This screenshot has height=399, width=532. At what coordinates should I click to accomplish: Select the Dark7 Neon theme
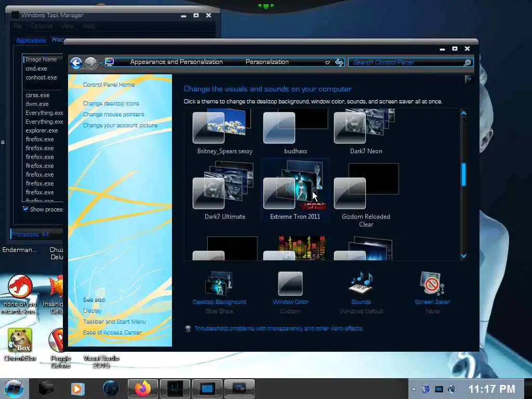coord(366,132)
